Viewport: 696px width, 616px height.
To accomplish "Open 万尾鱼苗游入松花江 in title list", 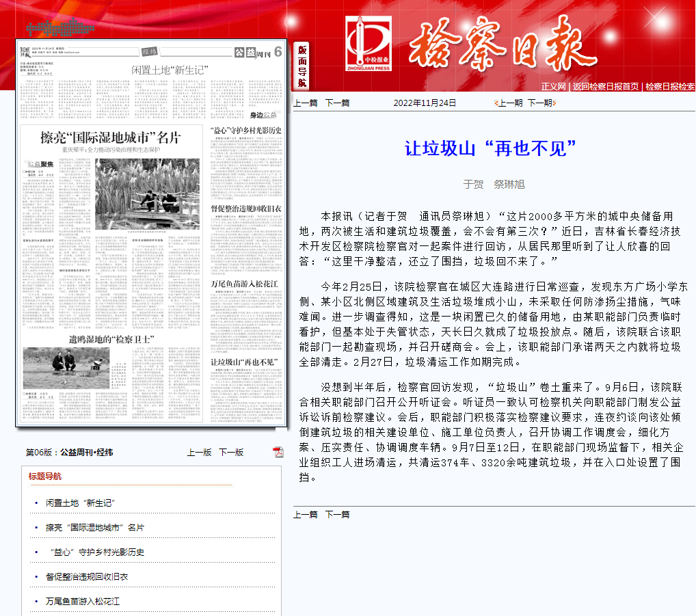I will pos(83,602).
